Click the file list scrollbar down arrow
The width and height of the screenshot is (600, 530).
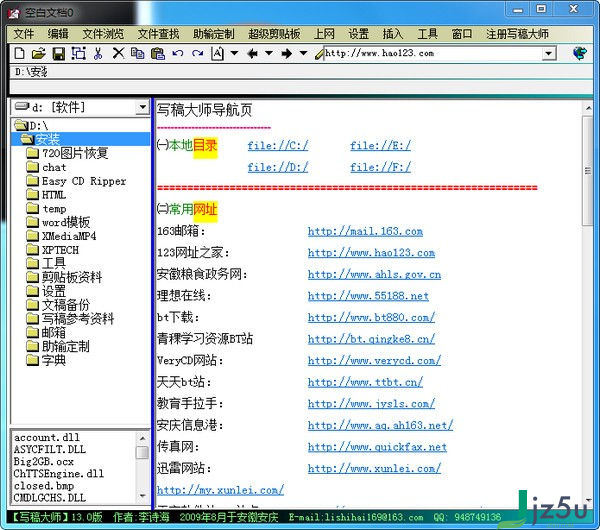142,496
